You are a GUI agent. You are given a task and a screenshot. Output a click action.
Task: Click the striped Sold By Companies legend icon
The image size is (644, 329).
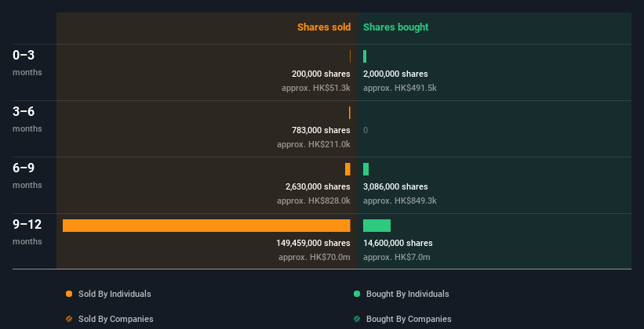[69, 319]
